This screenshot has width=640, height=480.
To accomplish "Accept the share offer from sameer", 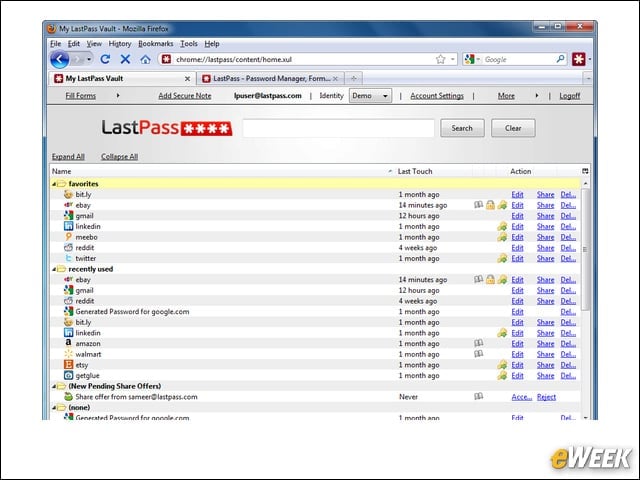I will 522,397.
